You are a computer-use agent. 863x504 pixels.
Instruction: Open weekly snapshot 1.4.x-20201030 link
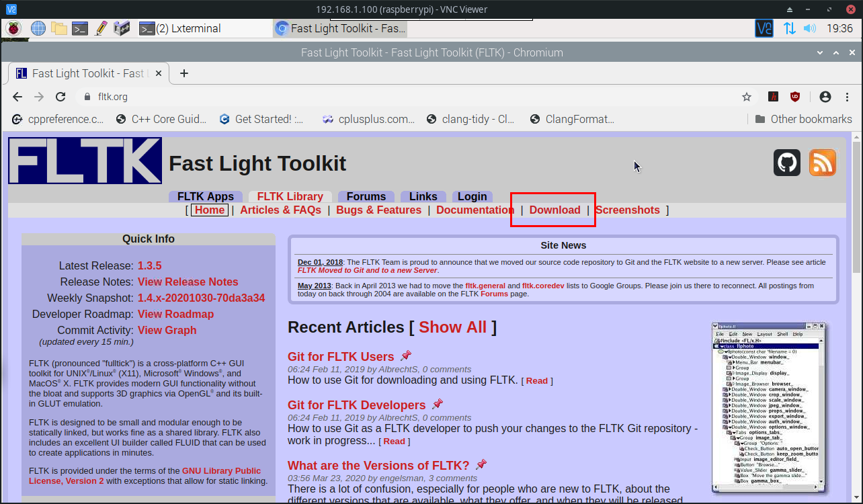(x=201, y=298)
